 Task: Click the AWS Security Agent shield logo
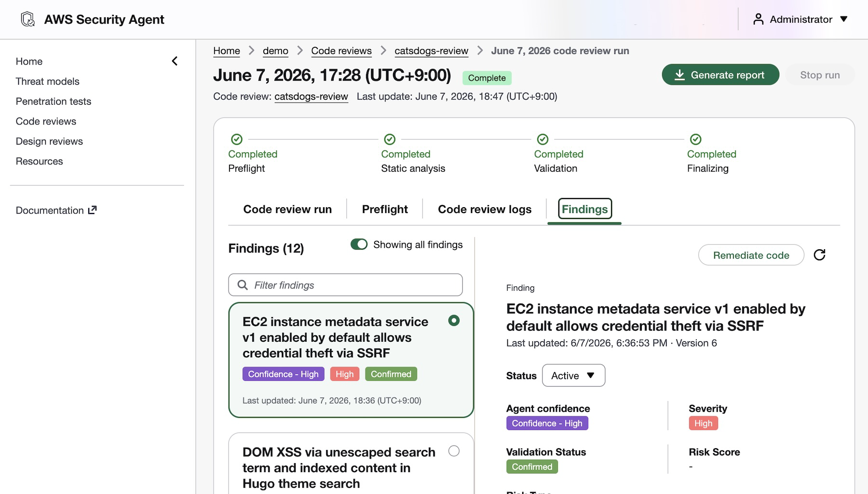(28, 19)
